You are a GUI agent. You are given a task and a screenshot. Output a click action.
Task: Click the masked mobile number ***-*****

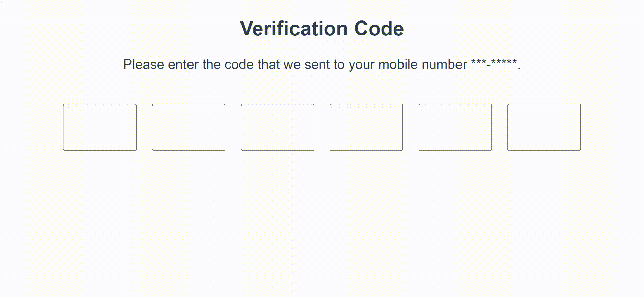(493, 64)
